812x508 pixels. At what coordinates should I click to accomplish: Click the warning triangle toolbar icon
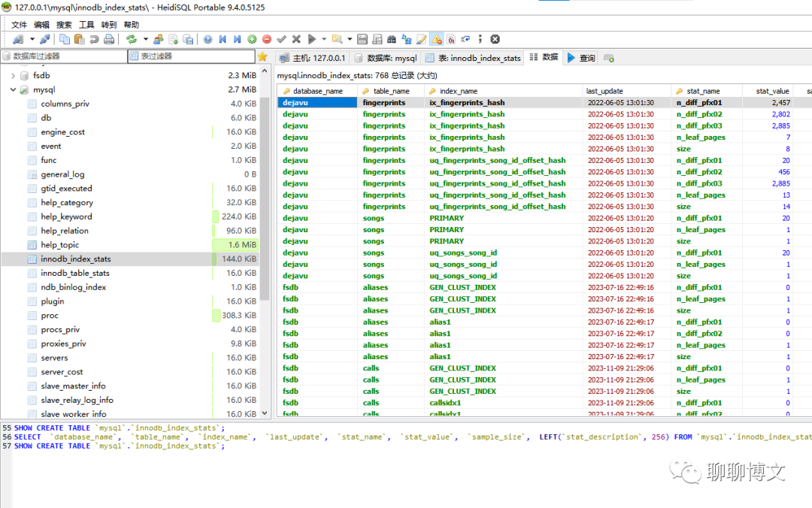[x=437, y=39]
